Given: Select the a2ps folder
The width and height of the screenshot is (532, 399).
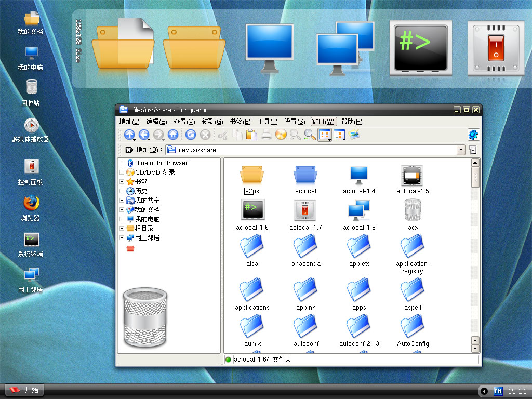Looking at the screenshot, I should 252,180.
